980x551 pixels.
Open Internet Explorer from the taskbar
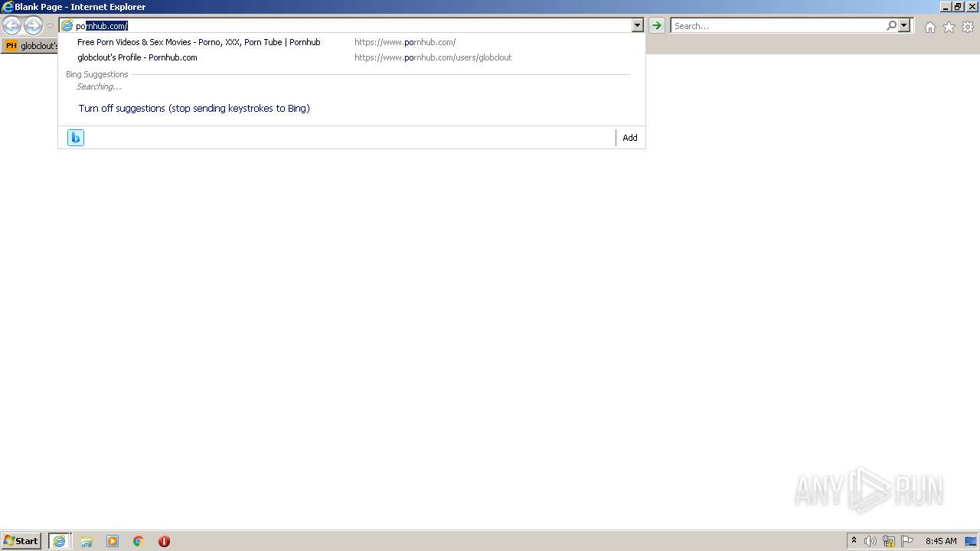coord(60,541)
